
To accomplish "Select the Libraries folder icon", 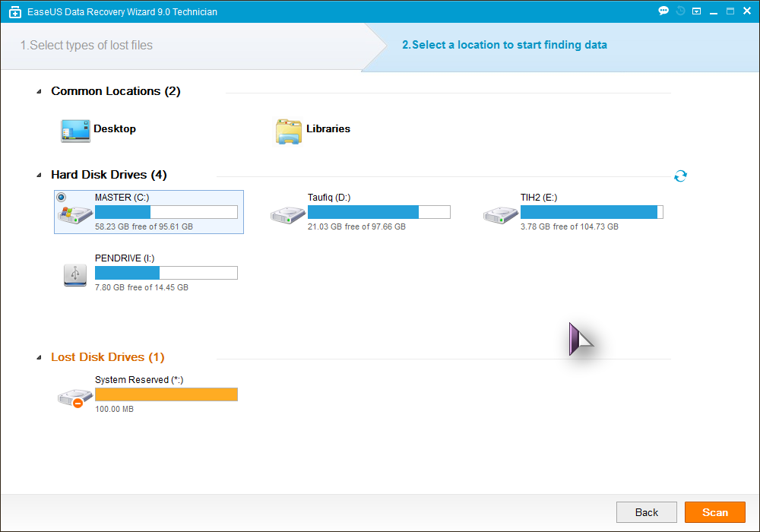I will [288, 131].
